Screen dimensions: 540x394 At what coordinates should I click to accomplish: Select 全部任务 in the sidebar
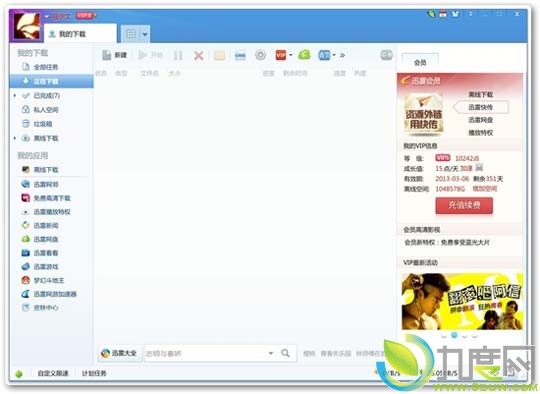coord(46,67)
